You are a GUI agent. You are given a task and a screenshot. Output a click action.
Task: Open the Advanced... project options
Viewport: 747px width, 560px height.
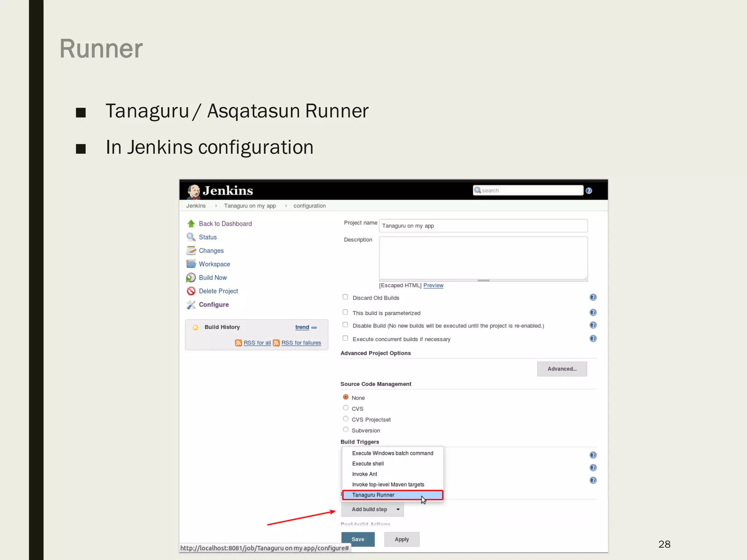point(562,369)
